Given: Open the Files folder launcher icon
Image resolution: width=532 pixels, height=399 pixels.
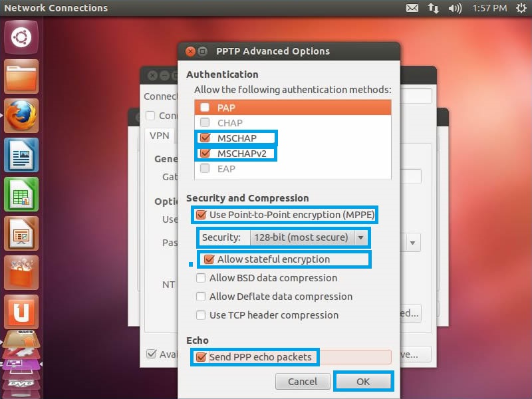Looking at the screenshot, I should click(x=21, y=76).
